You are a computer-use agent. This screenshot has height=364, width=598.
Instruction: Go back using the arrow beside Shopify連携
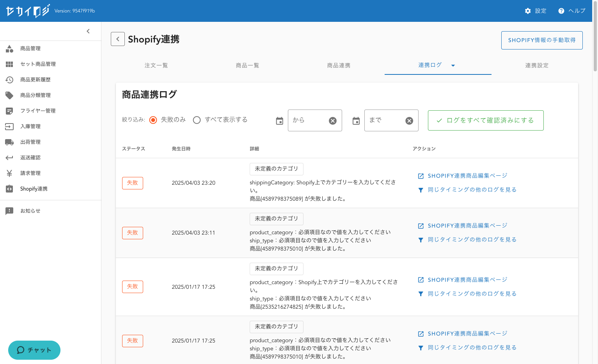click(118, 39)
